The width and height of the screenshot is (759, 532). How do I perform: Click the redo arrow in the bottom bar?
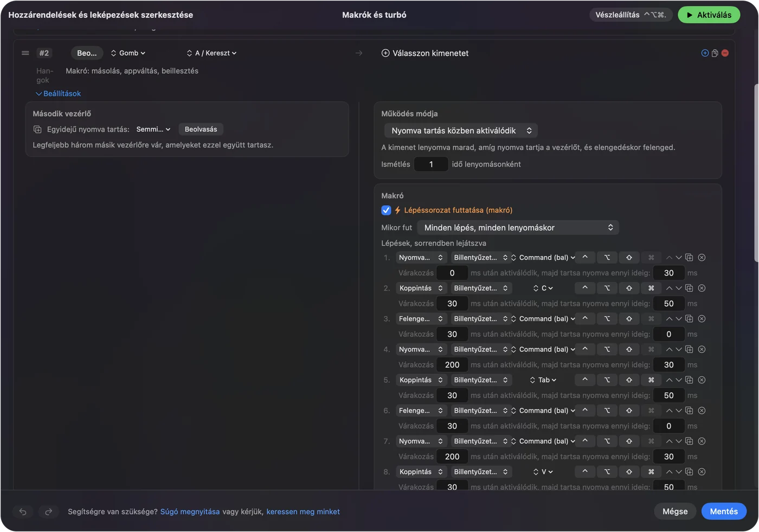(48, 511)
